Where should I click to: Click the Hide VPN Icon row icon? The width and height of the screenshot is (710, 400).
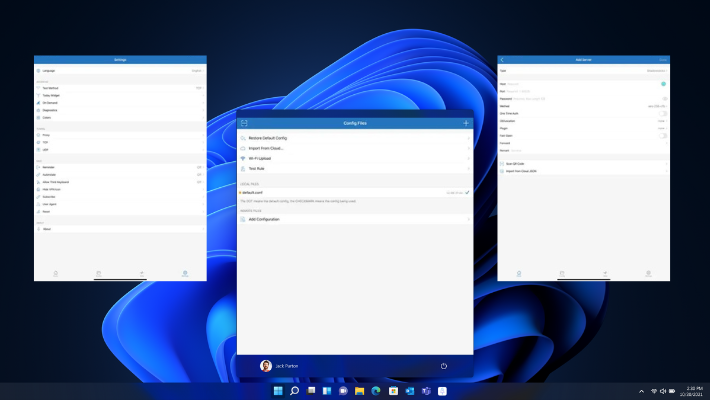pyautogui.click(x=38, y=189)
